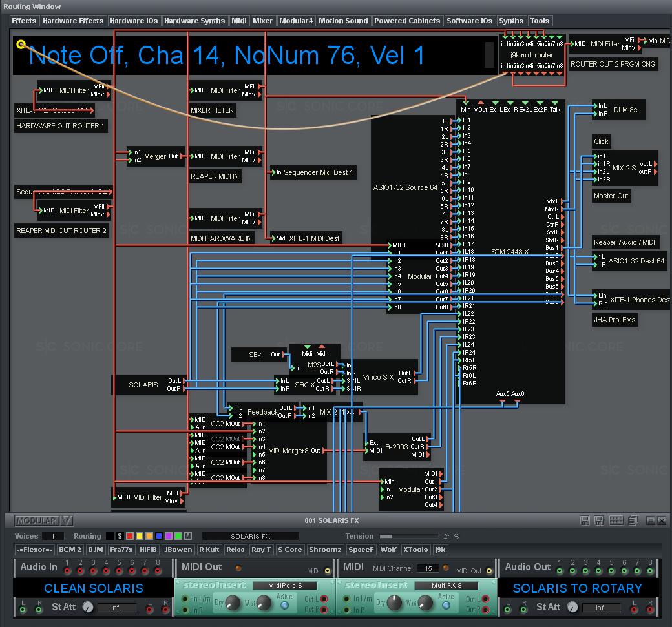672x627 pixels.
Task: Click the grid view icon in the modular header
Action: 616,520
